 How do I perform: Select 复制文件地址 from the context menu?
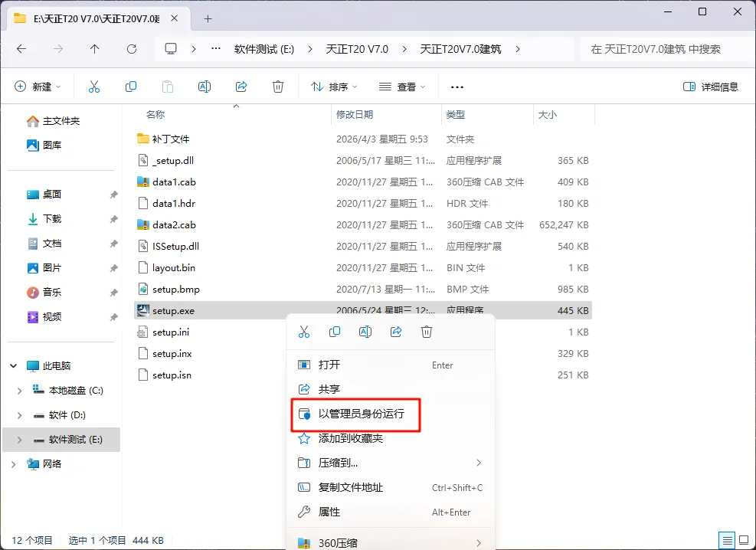click(x=391, y=487)
